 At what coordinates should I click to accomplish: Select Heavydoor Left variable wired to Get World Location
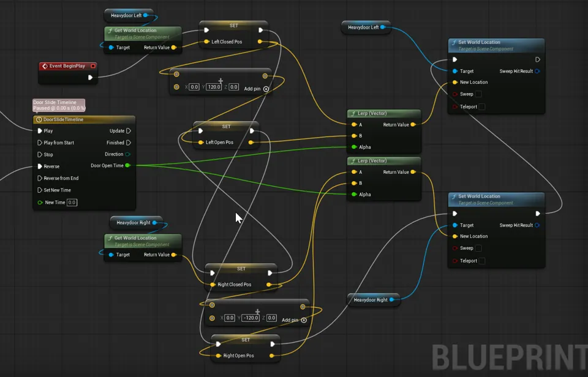pos(129,15)
